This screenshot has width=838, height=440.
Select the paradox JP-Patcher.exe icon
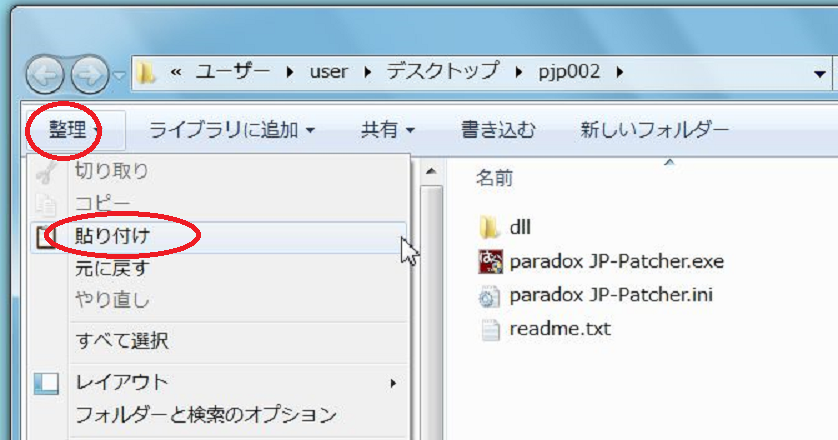490,262
